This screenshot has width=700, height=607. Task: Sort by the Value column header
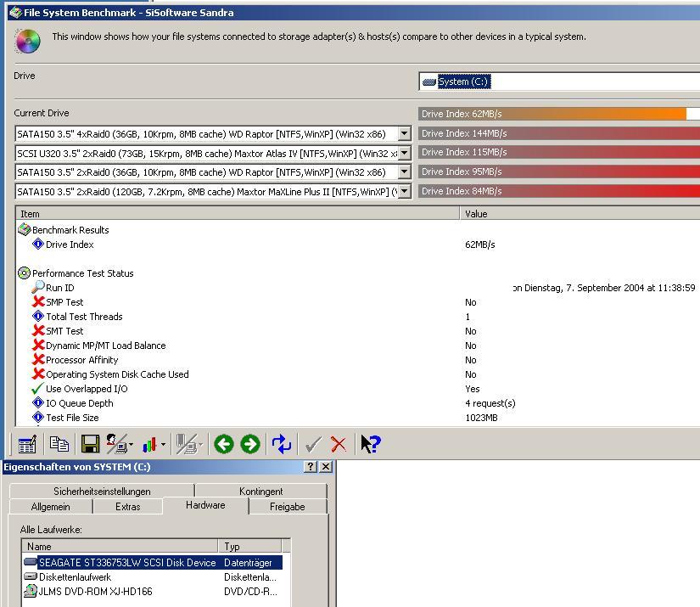tap(580, 213)
